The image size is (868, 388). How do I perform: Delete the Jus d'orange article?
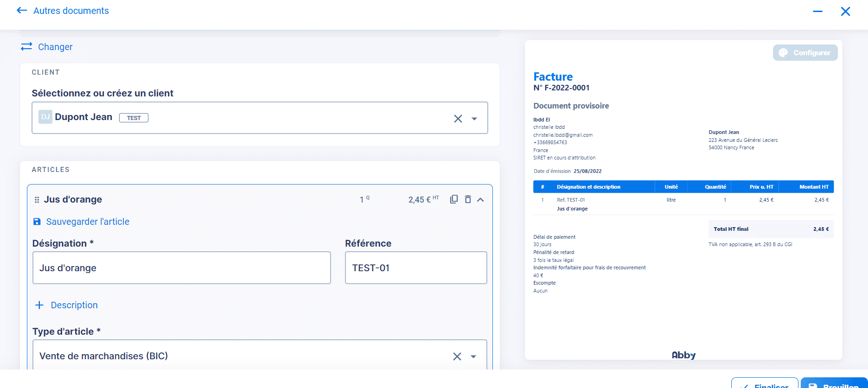point(468,199)
